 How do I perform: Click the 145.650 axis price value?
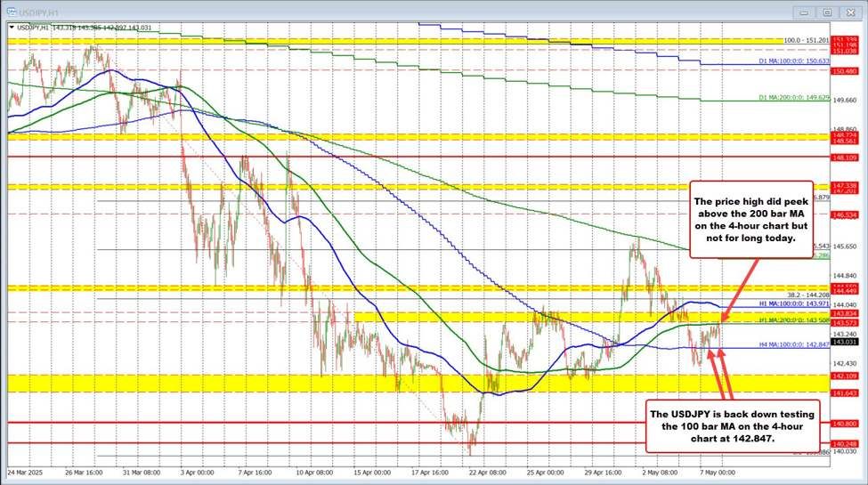coord(845,247)
